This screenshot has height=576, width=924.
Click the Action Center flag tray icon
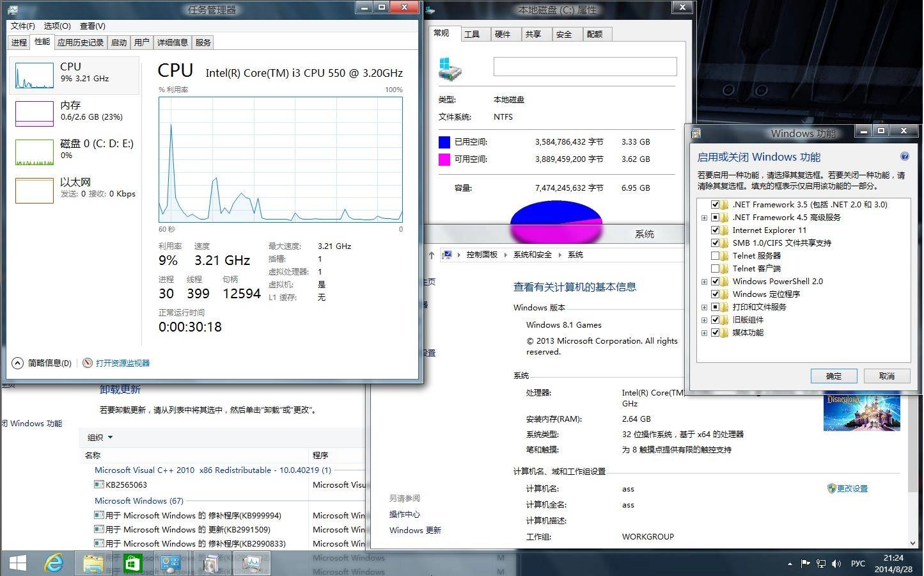(805, 564)
